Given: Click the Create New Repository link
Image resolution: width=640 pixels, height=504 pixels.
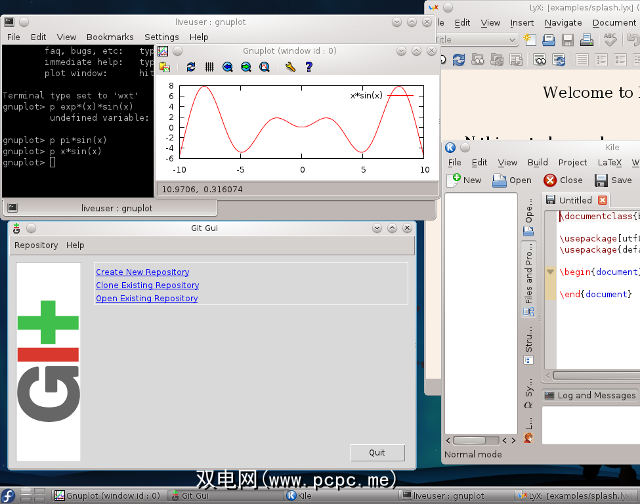Looking at the screenshot, I should point(142,272).
